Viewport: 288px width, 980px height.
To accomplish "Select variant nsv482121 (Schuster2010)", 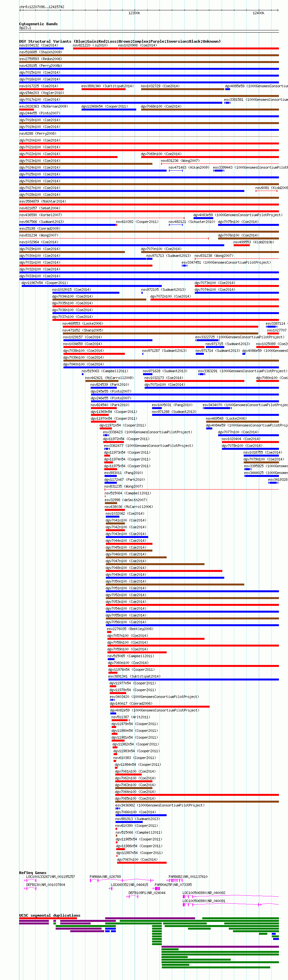I will point(192,222).
